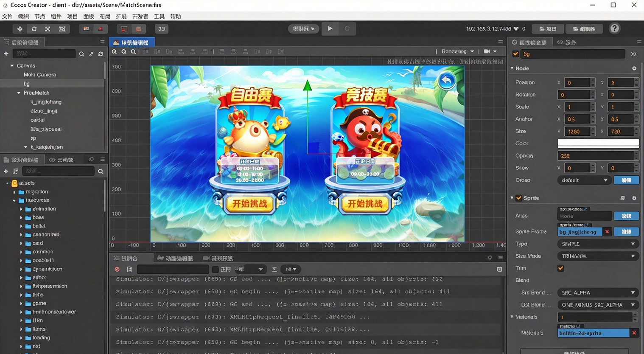This screenshot has width=644, height=354.
Task: Open the Sprite Type SIMPLE dropdown
Action: (597, 244)
